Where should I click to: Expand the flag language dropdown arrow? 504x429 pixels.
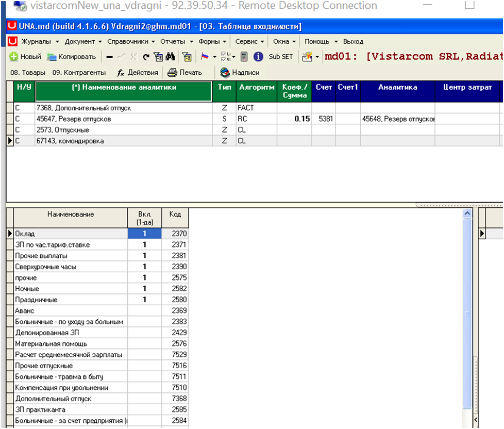click(x=215, y=57)
